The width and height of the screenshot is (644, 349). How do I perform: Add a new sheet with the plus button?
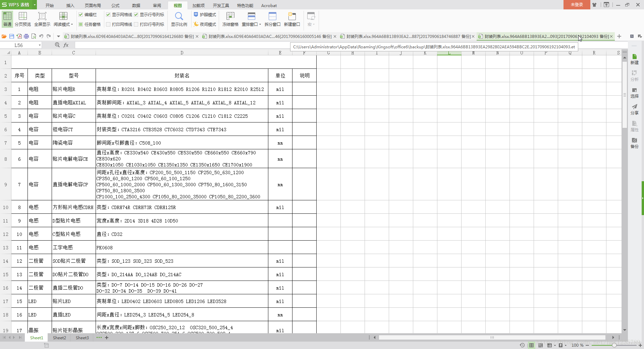107,338
